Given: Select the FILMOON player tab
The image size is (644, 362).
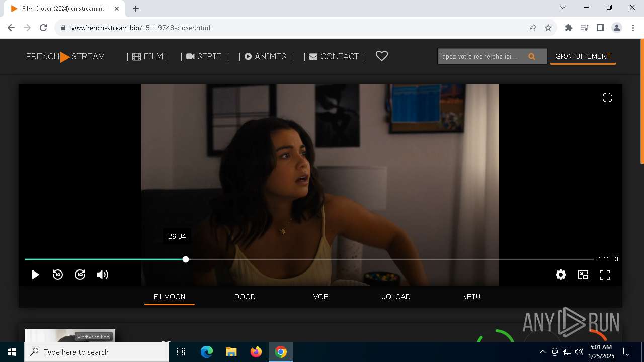Looking at the screenshot, I should (x=170, y=297).
